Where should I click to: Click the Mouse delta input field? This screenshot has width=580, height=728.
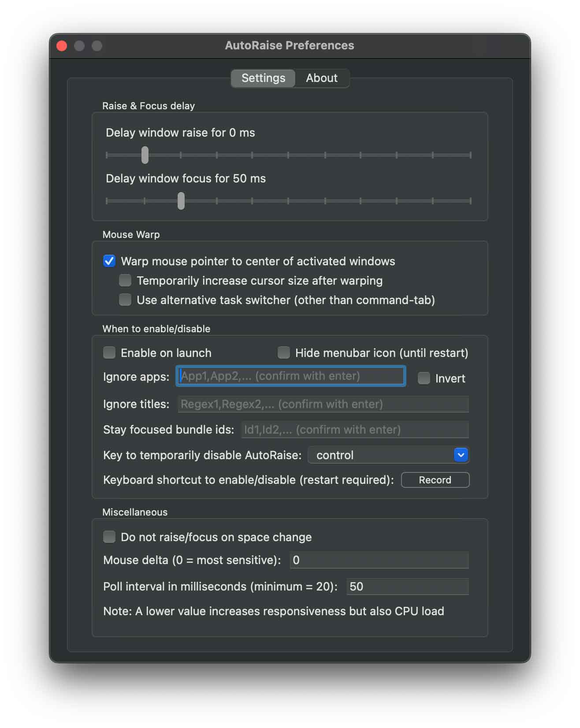[x=379, y=560]
